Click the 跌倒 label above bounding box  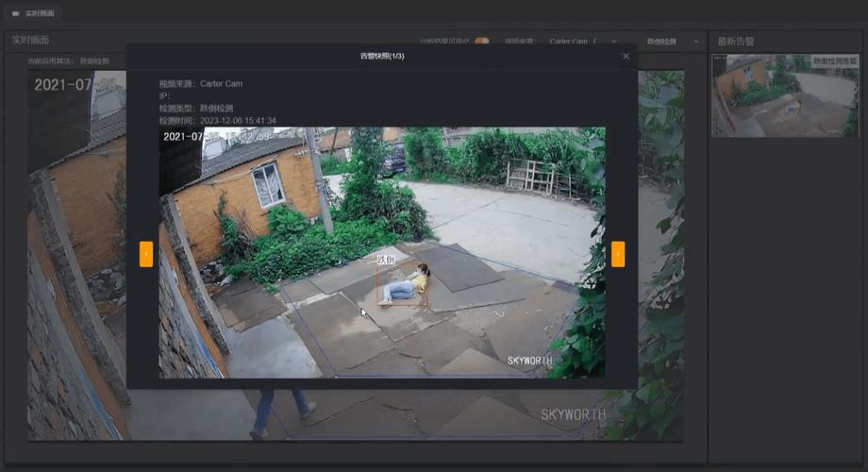386,259
